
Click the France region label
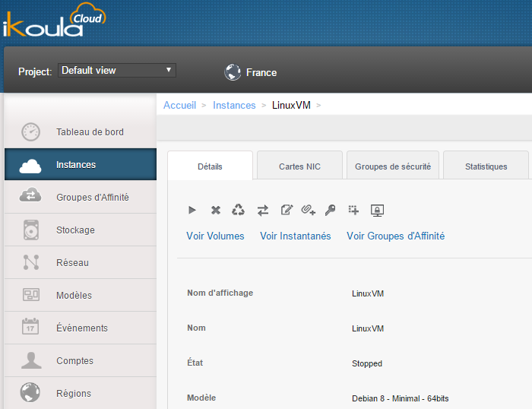261,72
